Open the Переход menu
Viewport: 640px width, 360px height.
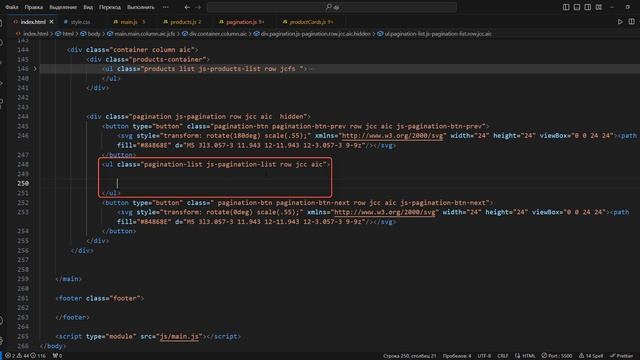click(x=110, y=7)
